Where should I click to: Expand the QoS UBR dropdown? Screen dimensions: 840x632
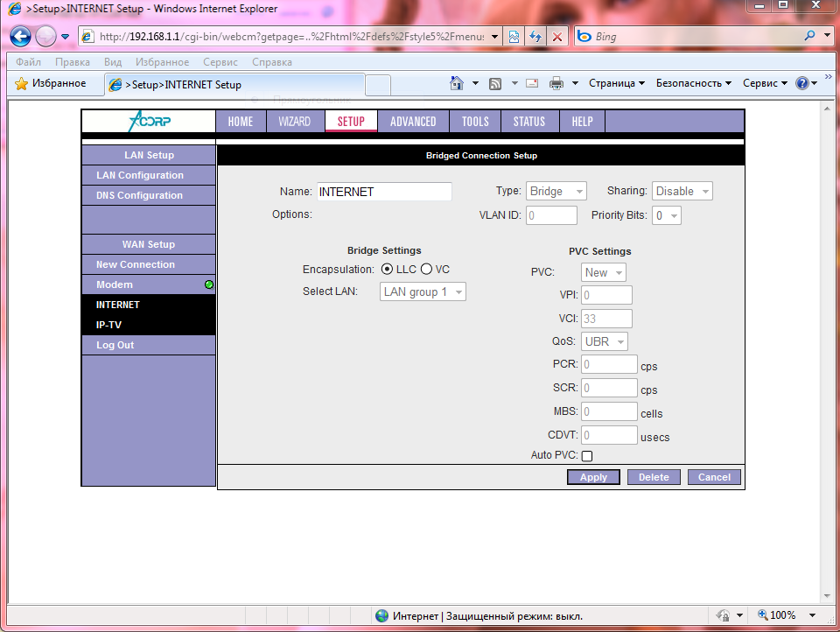tap(605, 341)
